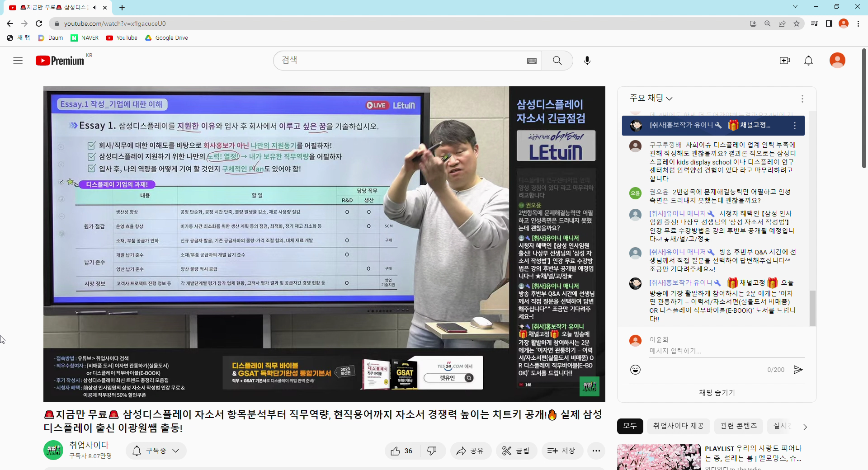Viewport: 868px width, 470px height.
Task: Open the YouTube bookmark
Action: [122, 38]
